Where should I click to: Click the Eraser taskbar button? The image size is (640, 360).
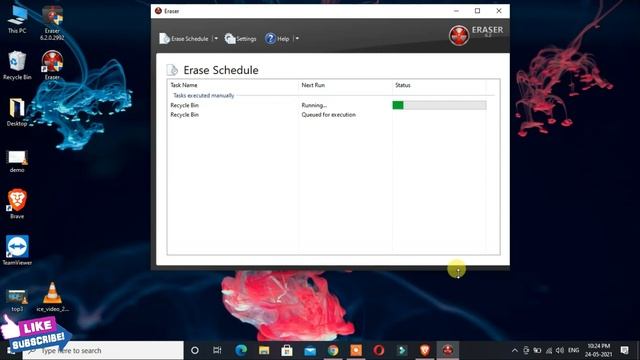pos(448,350)
